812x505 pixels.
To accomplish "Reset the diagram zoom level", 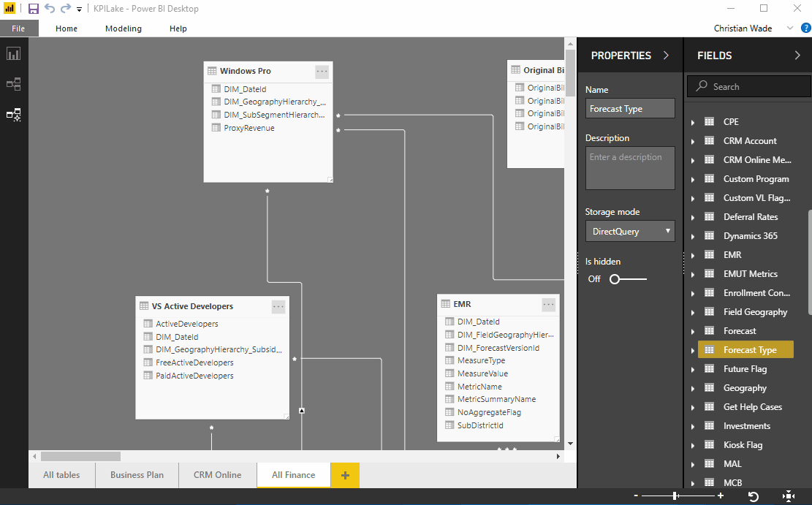I will pos(753,495).
